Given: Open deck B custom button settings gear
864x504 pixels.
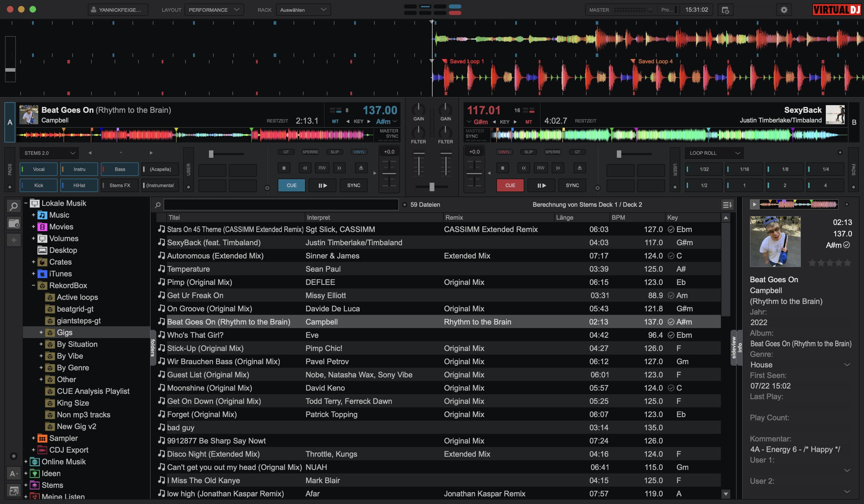Looking at the screenshot, I should [597, 188].
